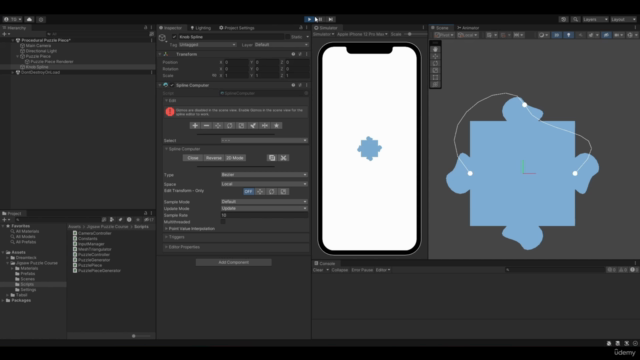
Task: Toggle Edit Transform-Only OFF button
Action: pos(248,191)
